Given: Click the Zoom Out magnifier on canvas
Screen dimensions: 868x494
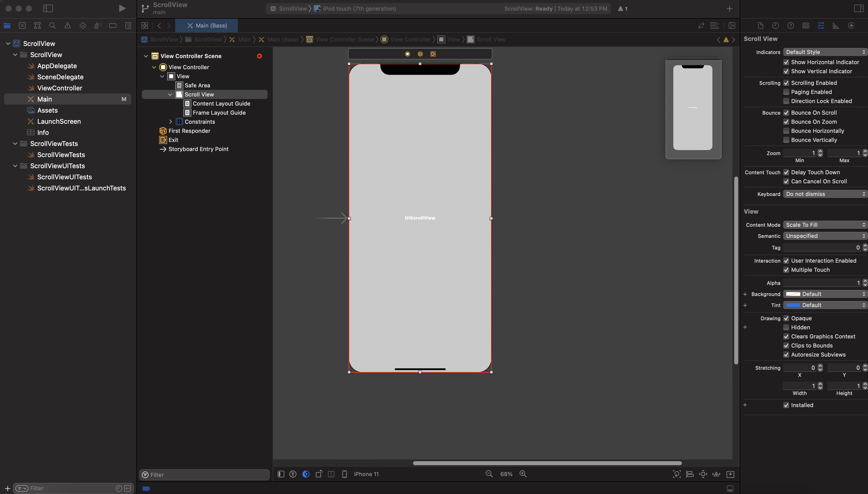Looking at the screenshot, I should [489, 474].
